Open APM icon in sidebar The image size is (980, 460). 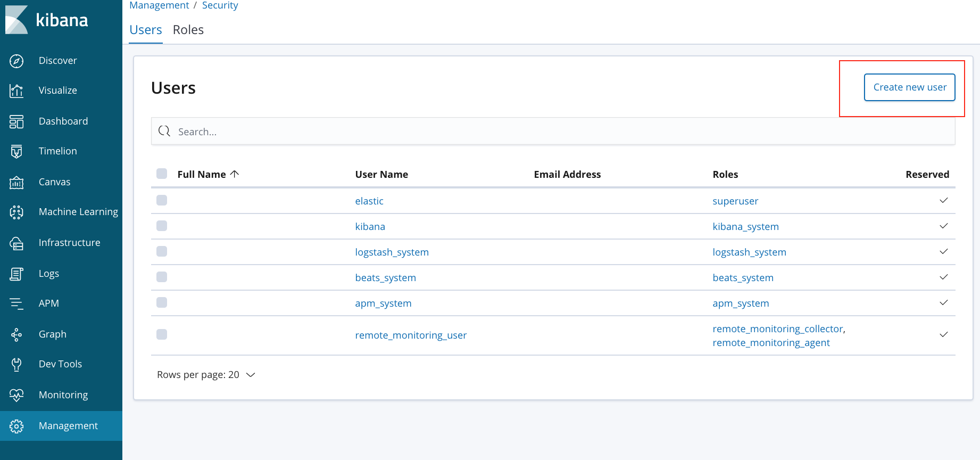[x=16, y=304]
